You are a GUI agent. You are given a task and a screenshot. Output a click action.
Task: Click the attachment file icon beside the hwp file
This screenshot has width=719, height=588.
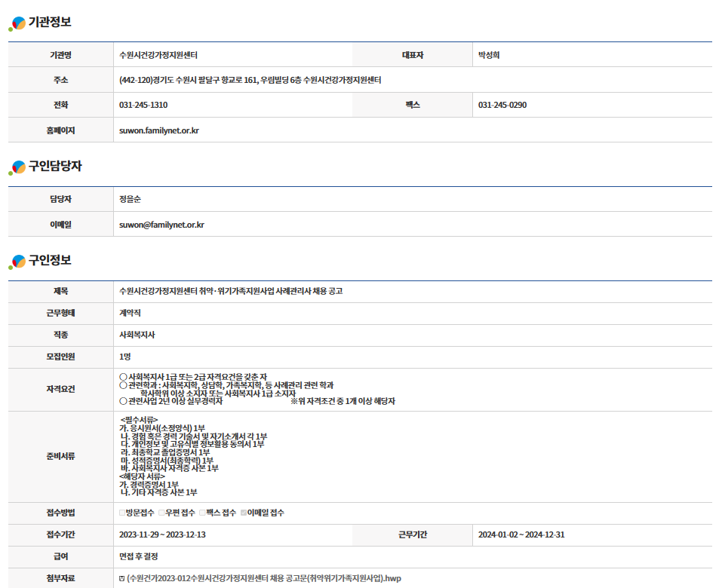click(x=122, y=579)
